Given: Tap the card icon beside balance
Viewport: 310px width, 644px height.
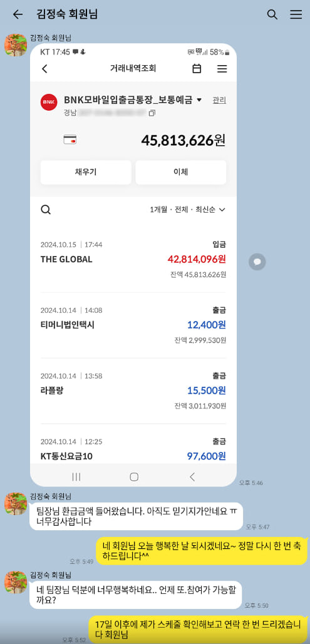Looking at the screenshot, I should click(70, 140).
